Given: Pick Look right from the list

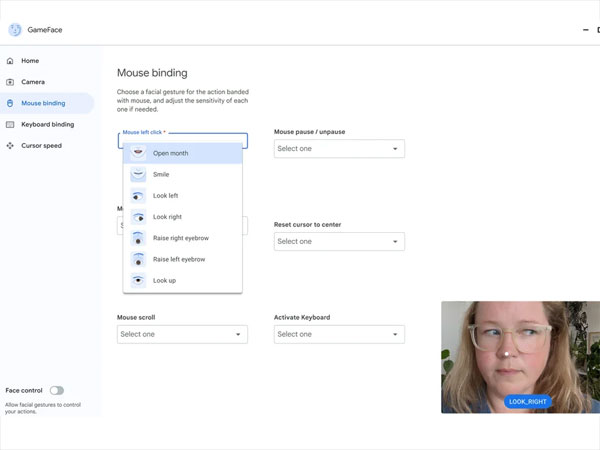Looking at the screenshot, I should [x=167, y=217].
